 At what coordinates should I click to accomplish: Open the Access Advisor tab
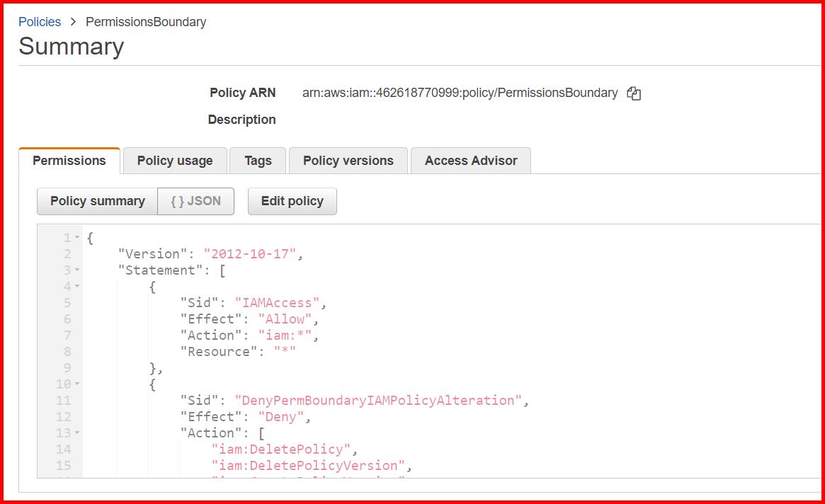click(x=470, y=161)
